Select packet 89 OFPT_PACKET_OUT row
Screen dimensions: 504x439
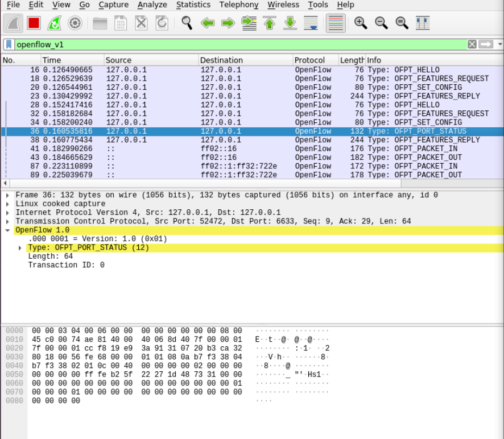pos(252,175)
